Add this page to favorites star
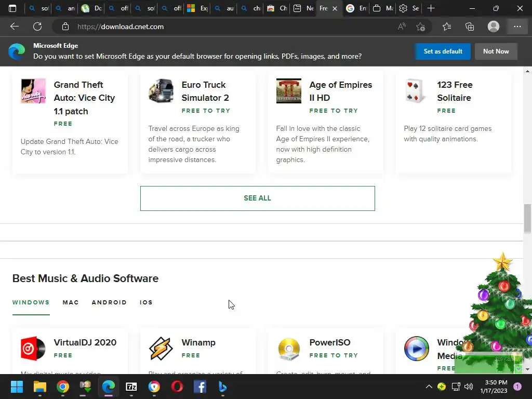The image size is (532, 399). (x=421, y=26)
